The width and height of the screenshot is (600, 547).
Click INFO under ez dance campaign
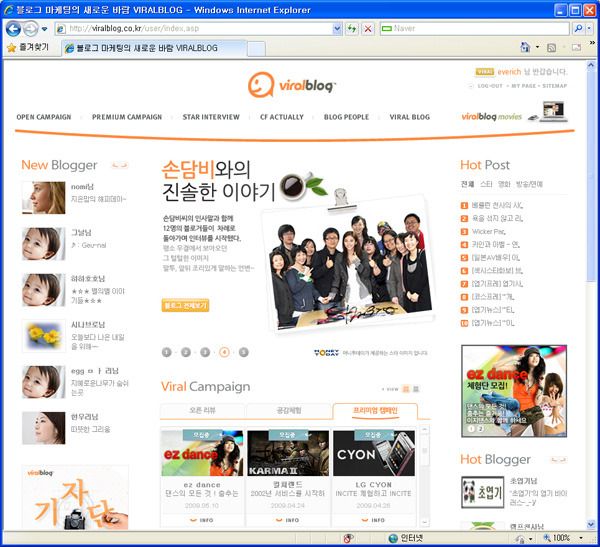[202, 520]
